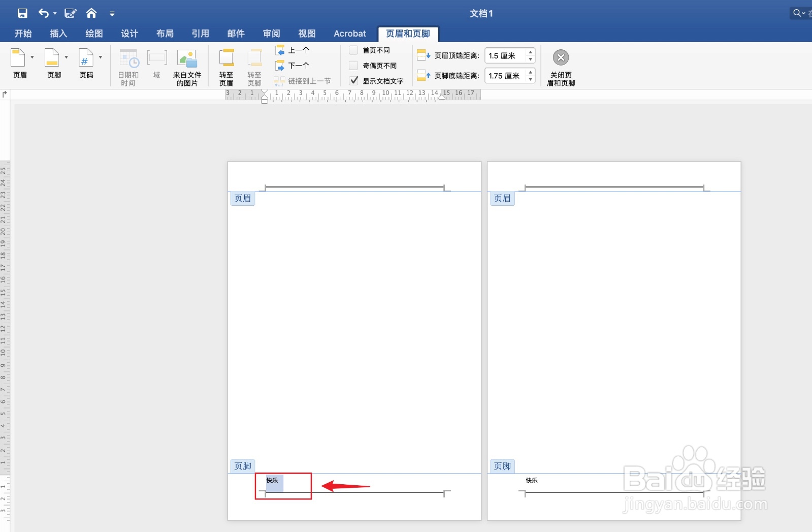Click the 页眉顶端距离 icon

(424, 55)
